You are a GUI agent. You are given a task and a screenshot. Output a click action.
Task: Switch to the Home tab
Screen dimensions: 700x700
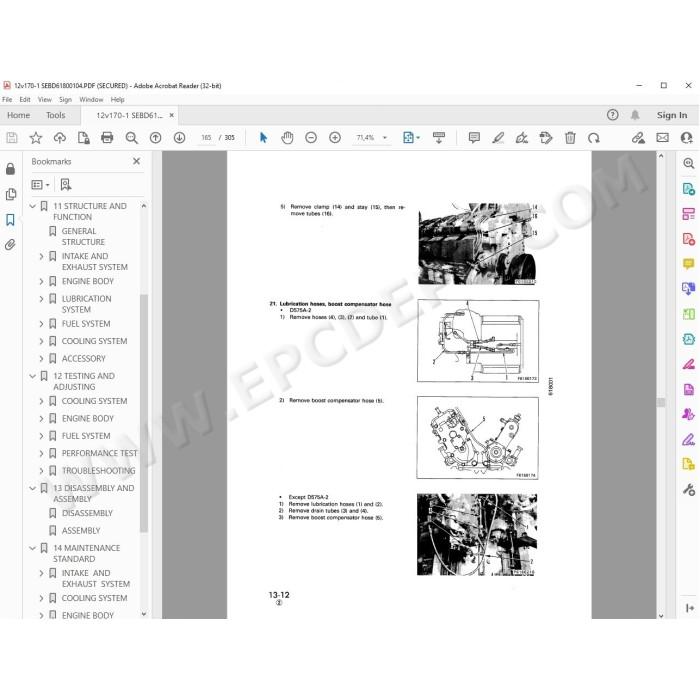point(18,115)
